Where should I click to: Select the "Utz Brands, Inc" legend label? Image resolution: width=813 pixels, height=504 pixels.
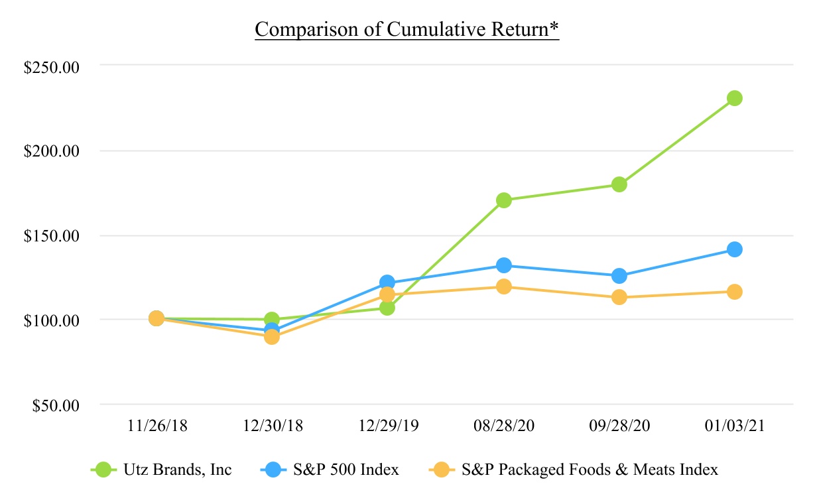pyautogui.click(x=177, y=470)
